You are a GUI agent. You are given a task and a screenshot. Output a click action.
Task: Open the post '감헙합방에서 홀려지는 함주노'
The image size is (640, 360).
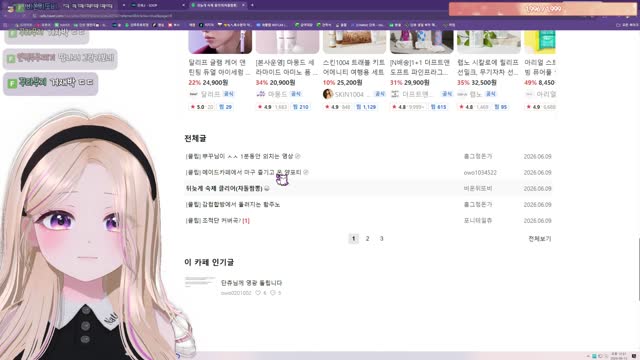point(233,204)
